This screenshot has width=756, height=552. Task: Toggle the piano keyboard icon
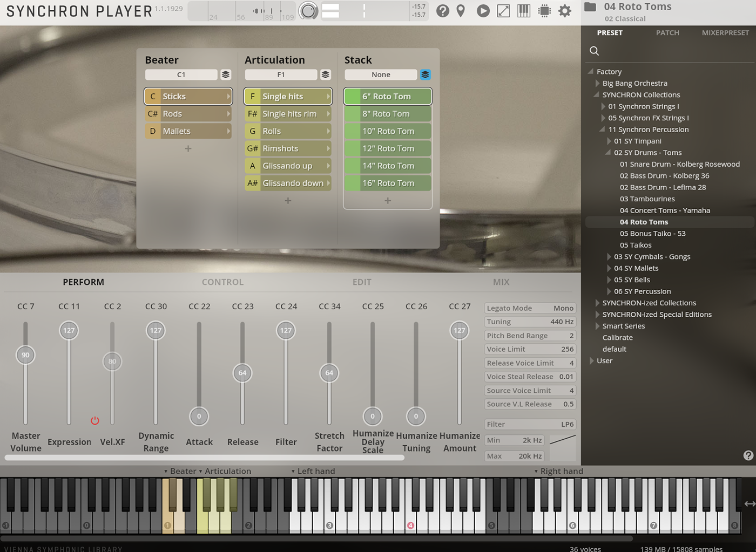pyautogui.click(x=524, y=11)
